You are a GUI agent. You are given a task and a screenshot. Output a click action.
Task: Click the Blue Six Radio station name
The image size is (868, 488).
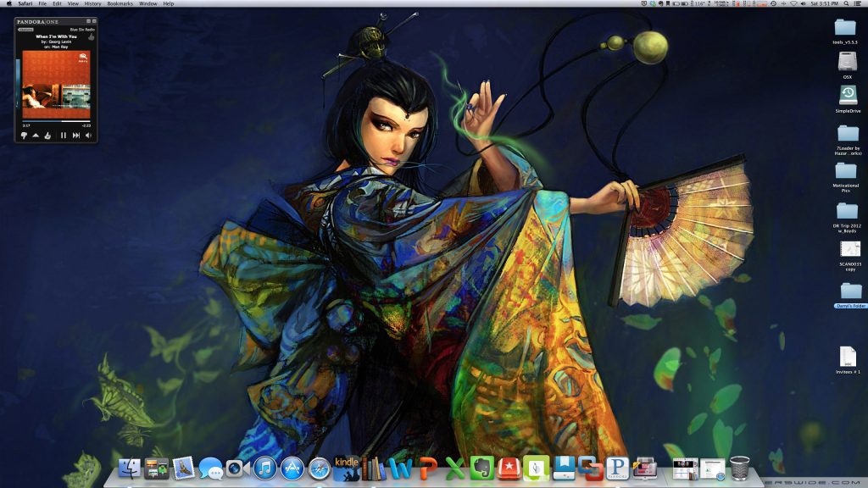point(82,30)
